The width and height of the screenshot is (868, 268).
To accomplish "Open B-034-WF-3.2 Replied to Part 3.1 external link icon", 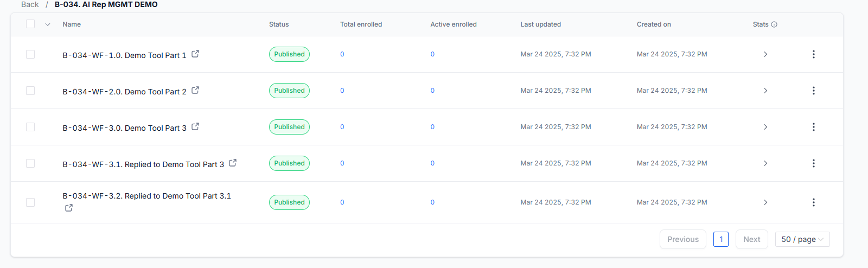I will (x=69, y=208).
